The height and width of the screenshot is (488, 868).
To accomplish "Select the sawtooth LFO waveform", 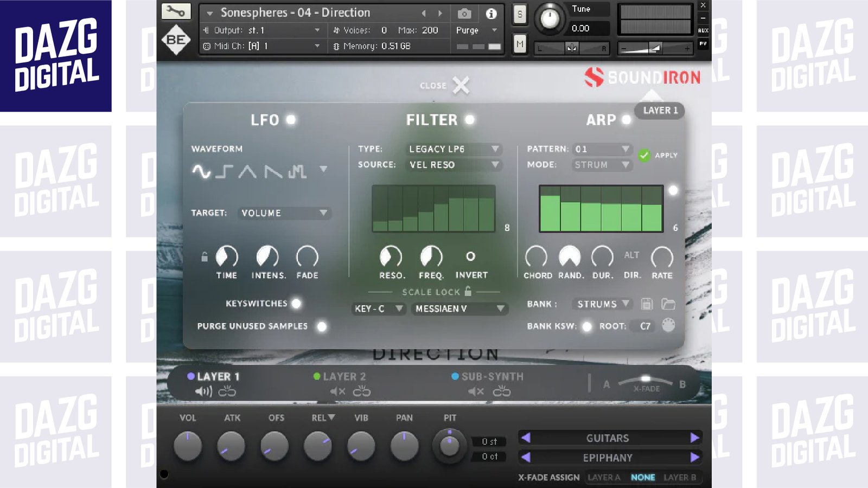I will pos(273,171).
